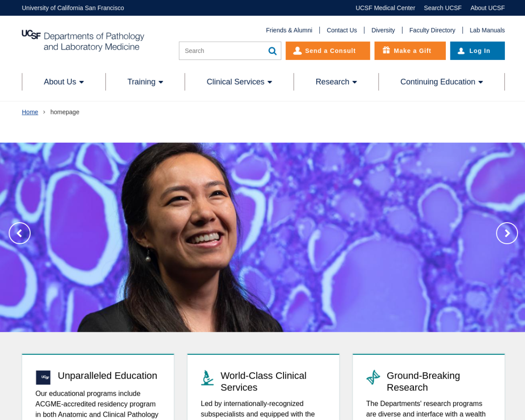Open the Clinical Services dropdown
525x420 pixels.
(x=240, y=82)
